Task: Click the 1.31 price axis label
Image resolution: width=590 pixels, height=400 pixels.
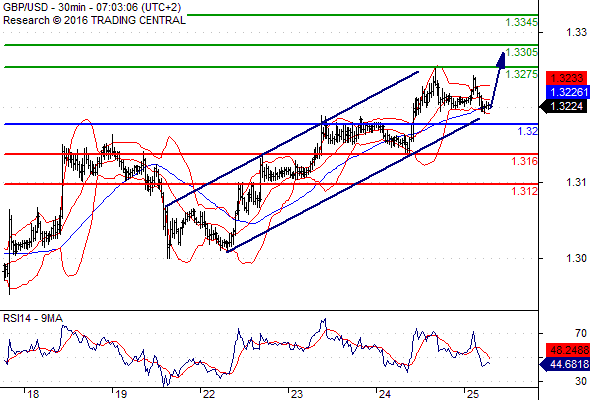Action: (577, 183)
